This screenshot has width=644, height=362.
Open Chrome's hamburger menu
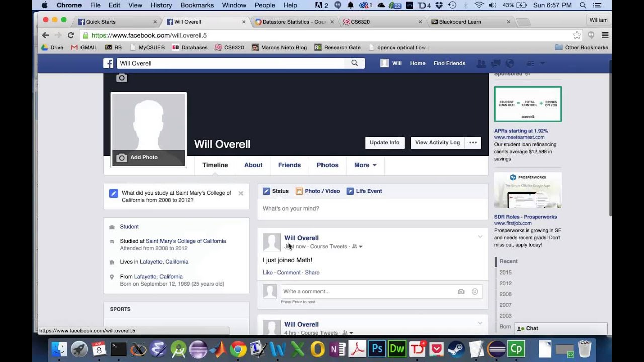click(605, 35)
